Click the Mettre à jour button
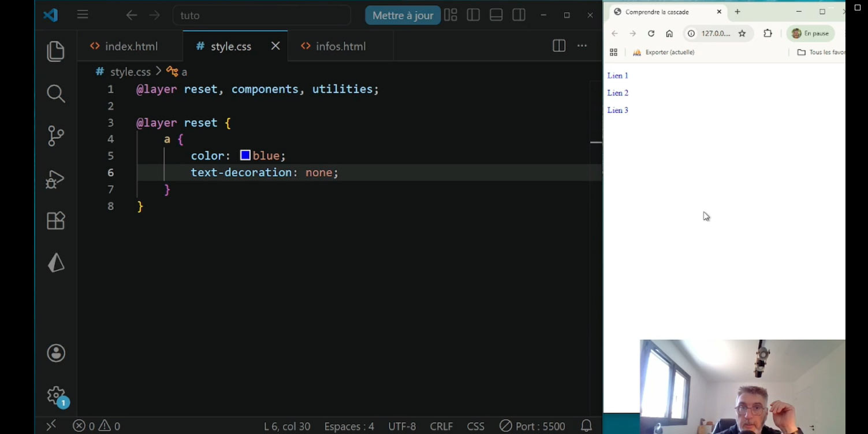Viewport: 868px width, 434px height. tap(403, 16)
